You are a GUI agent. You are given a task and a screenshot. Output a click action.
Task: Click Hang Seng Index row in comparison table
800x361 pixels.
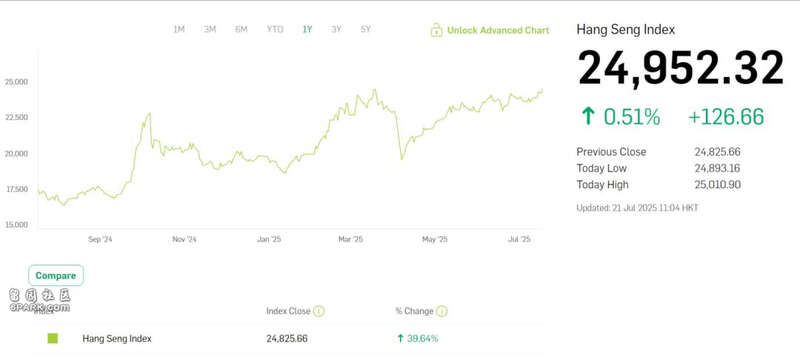click(x=288, y=338)
